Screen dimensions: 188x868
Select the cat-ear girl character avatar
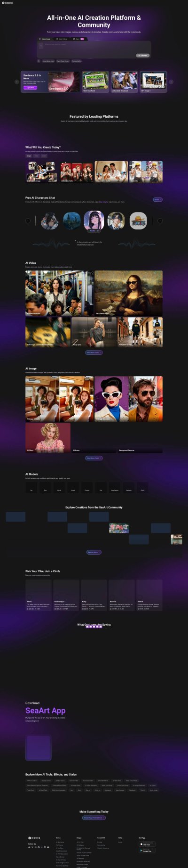49,221
